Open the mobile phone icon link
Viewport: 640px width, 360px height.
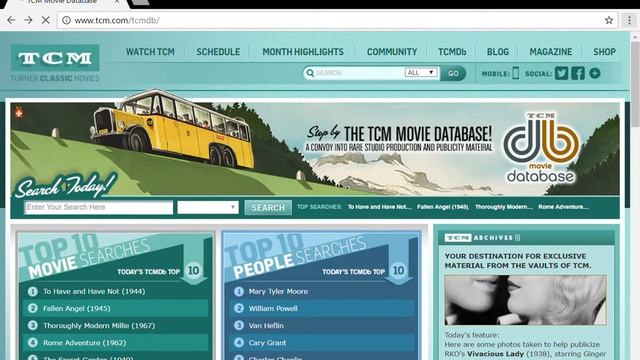[516, 73]
